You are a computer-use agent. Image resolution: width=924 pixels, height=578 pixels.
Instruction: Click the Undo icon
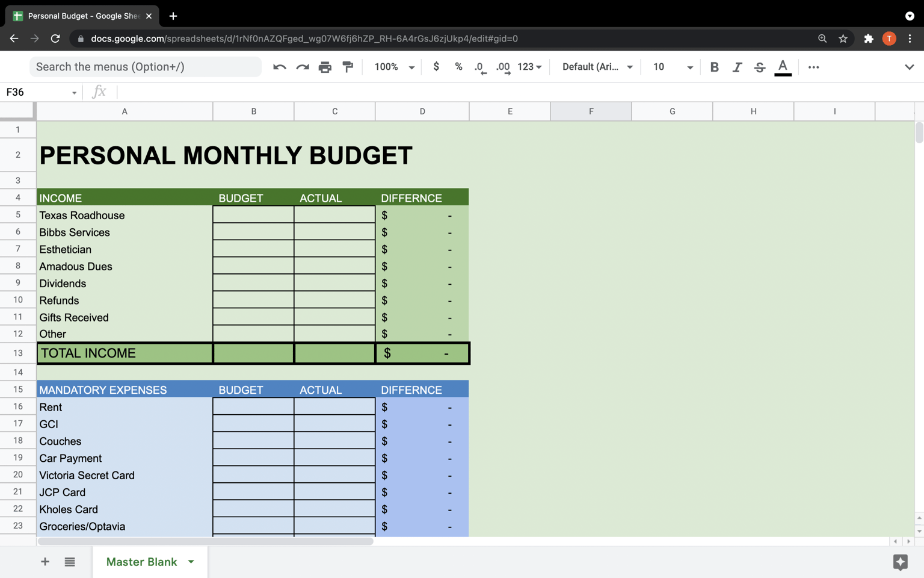point(279,67)
